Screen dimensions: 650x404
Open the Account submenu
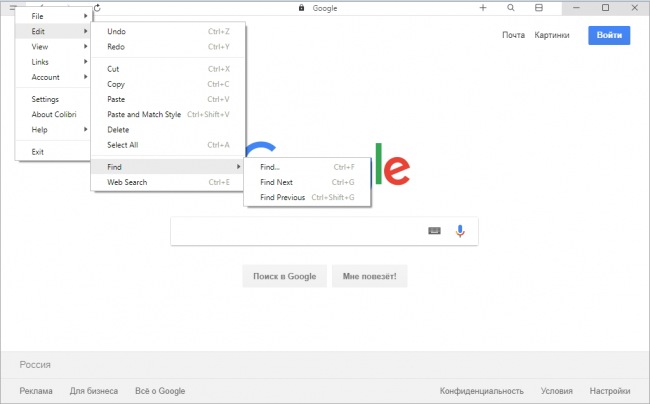(53, 77)
